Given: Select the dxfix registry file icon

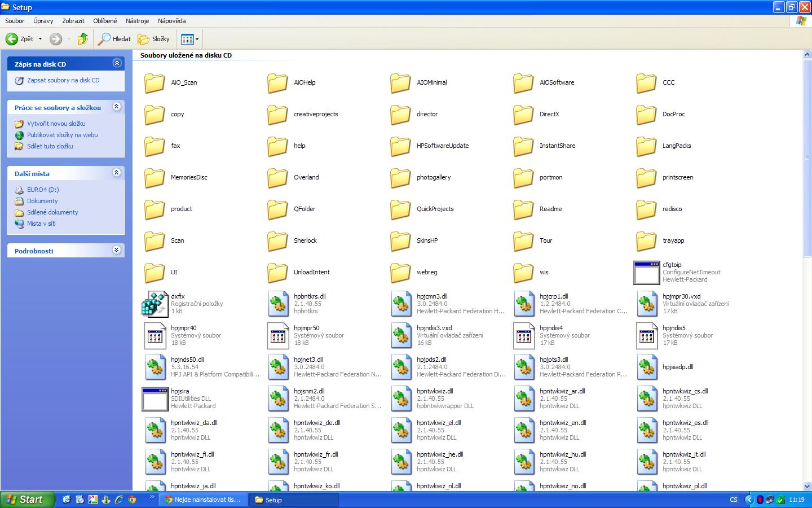Looking at the screenshot, I should tap(155, 304).
